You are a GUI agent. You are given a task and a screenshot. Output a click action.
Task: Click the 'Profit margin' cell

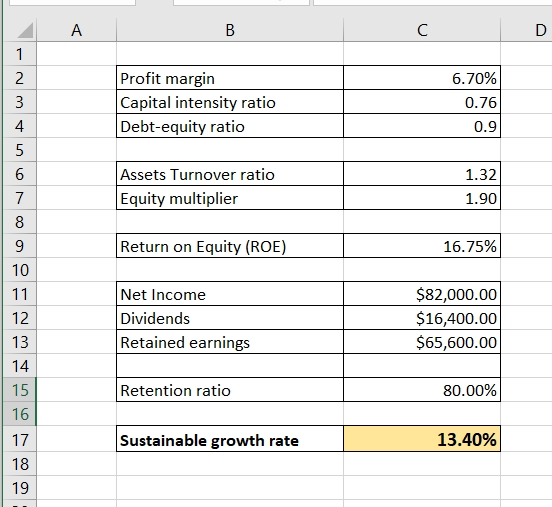coord(230,78)
